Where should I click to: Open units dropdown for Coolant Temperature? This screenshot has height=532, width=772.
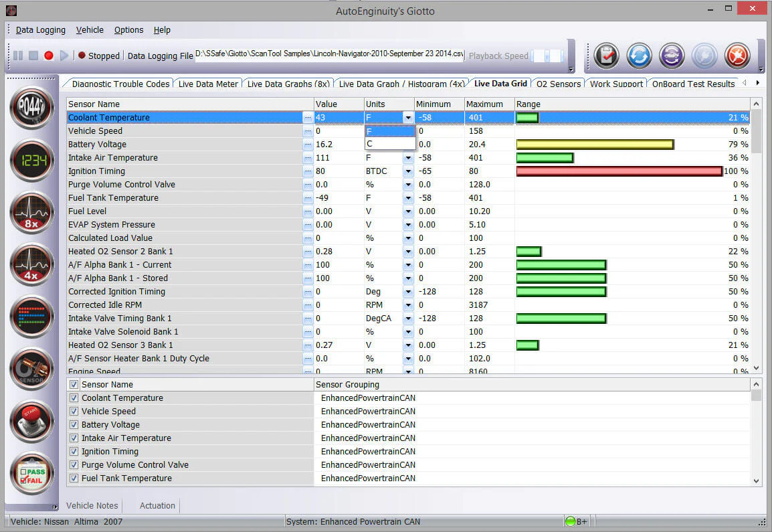click(x=408, y=118)
